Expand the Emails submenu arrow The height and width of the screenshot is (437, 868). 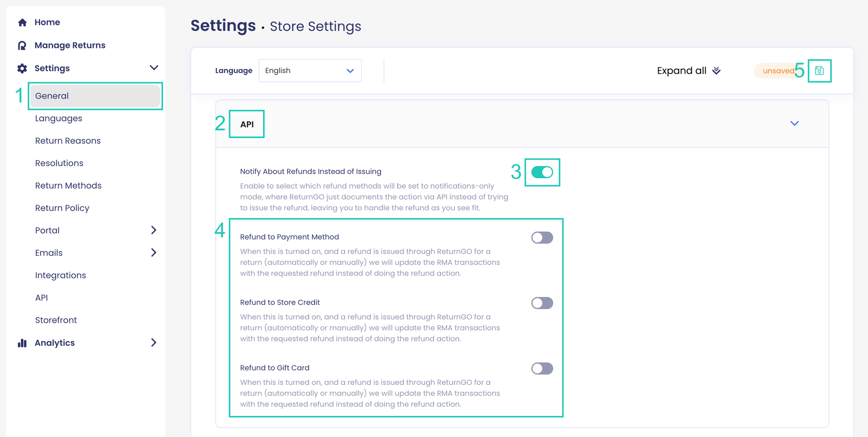point(154,253)
